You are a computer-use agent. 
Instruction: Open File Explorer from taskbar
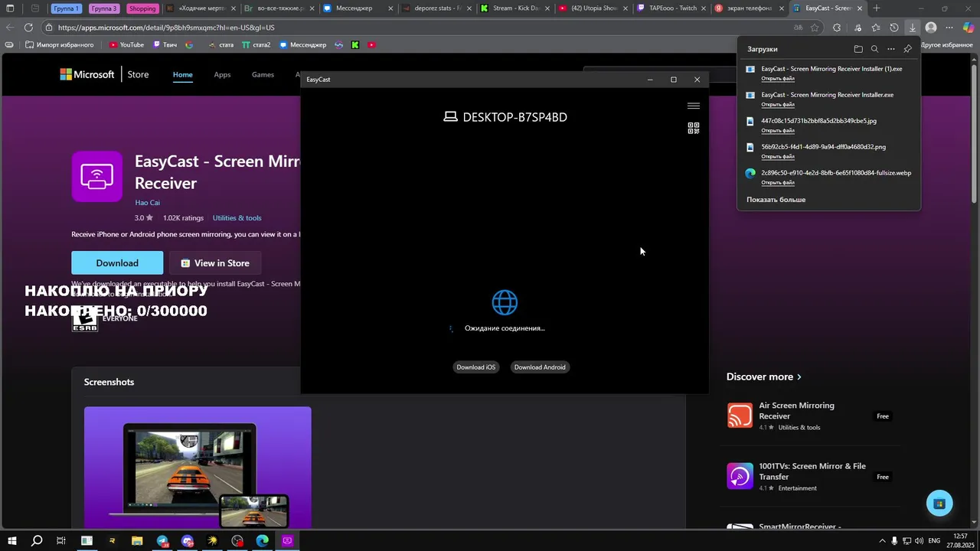click(x=137, y=541)
